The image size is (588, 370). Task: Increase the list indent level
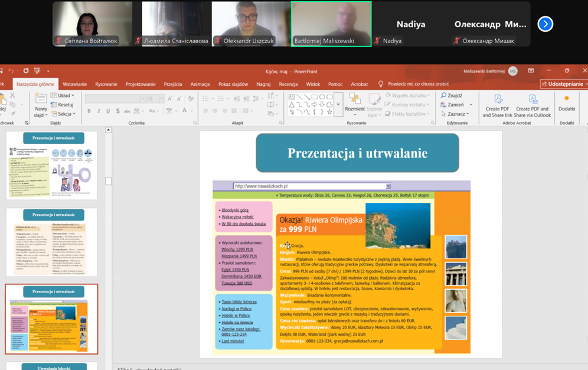click(246, 99)
